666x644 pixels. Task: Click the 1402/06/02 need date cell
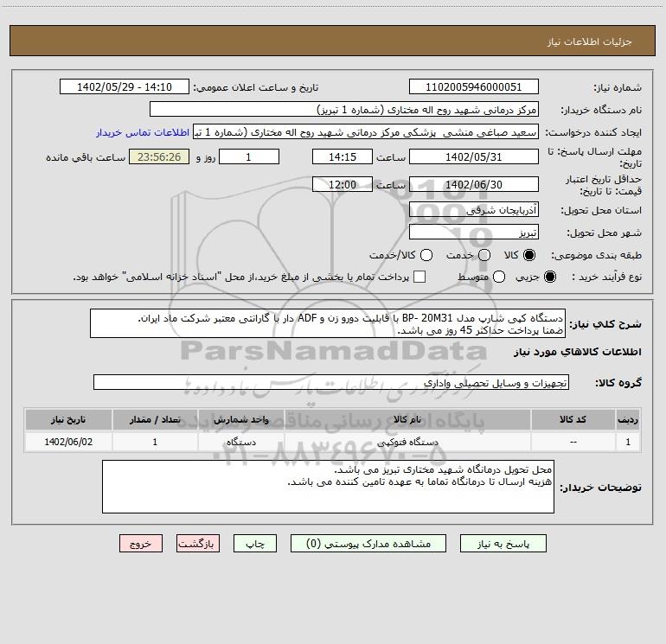coord(68,442)
